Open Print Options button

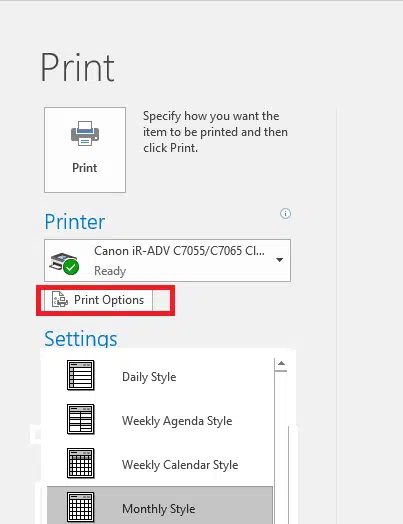pos(99,300)
